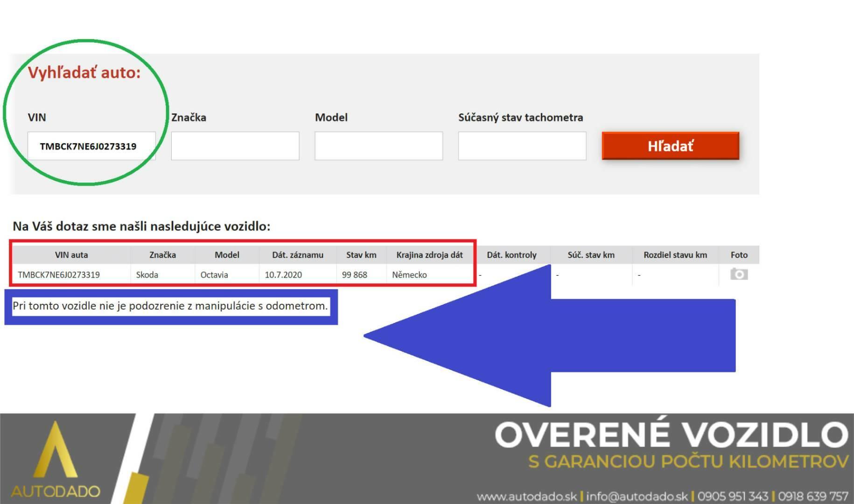Image resolution: width=854 pixels, height=504 pixels.
Task: Click phone number 0905 951 343
Action: pos(733,496)
